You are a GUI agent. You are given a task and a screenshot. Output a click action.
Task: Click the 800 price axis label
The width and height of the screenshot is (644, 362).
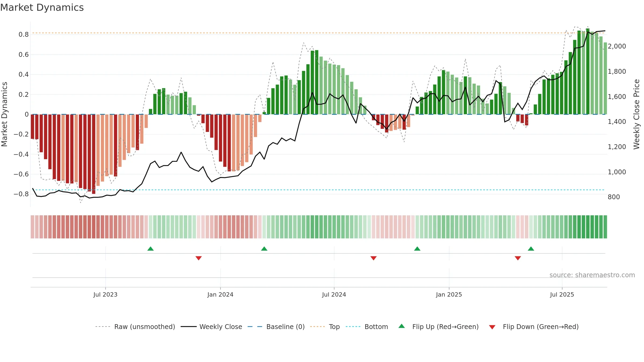[614, 197]
